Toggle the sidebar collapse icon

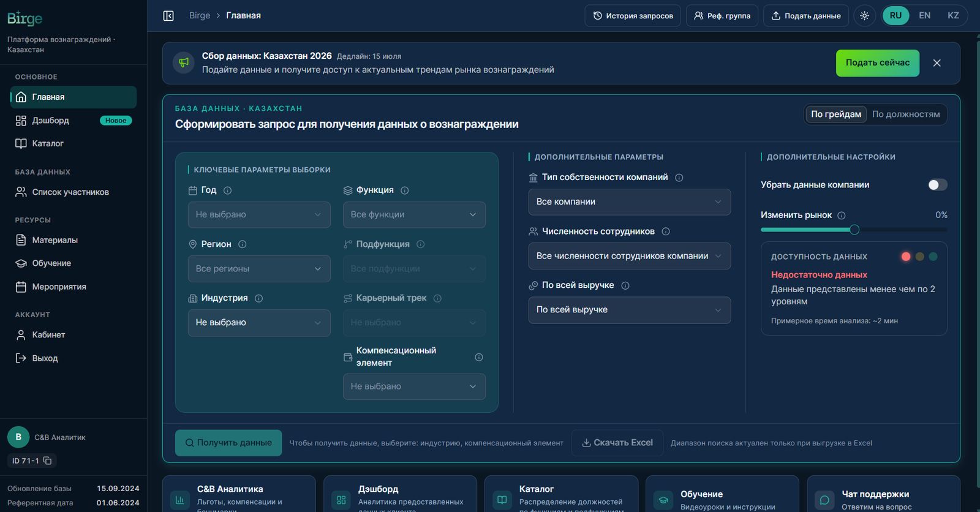168,16
